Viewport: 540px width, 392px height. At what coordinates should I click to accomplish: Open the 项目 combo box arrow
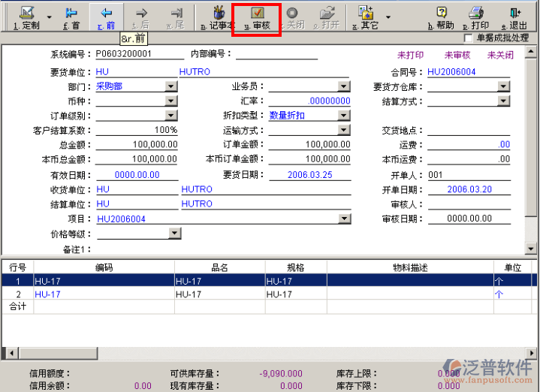coord(344,219)
